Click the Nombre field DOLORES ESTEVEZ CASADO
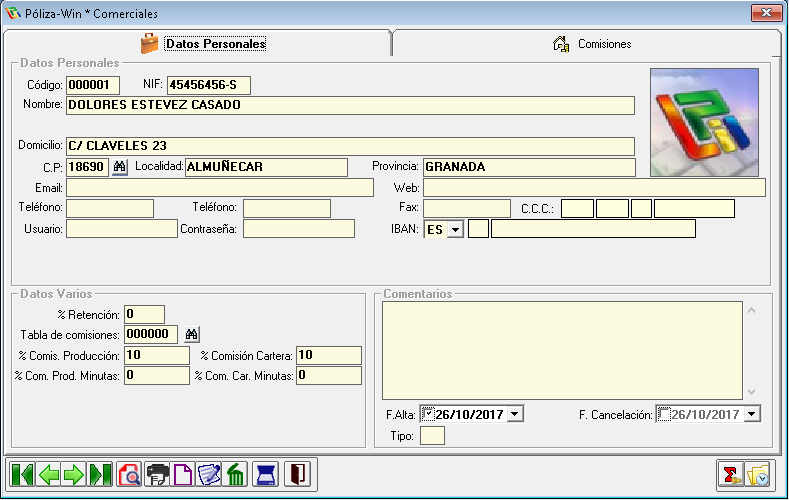 click(350, 105)
